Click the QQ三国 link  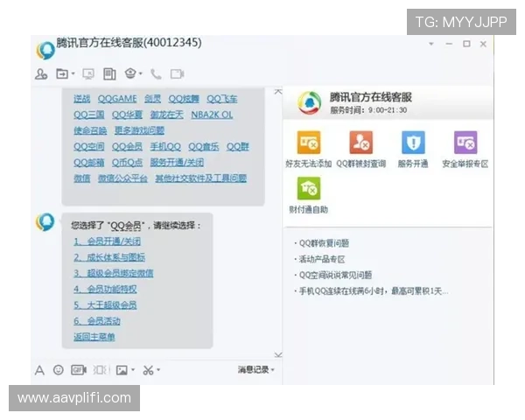click(x=89, y=115)
